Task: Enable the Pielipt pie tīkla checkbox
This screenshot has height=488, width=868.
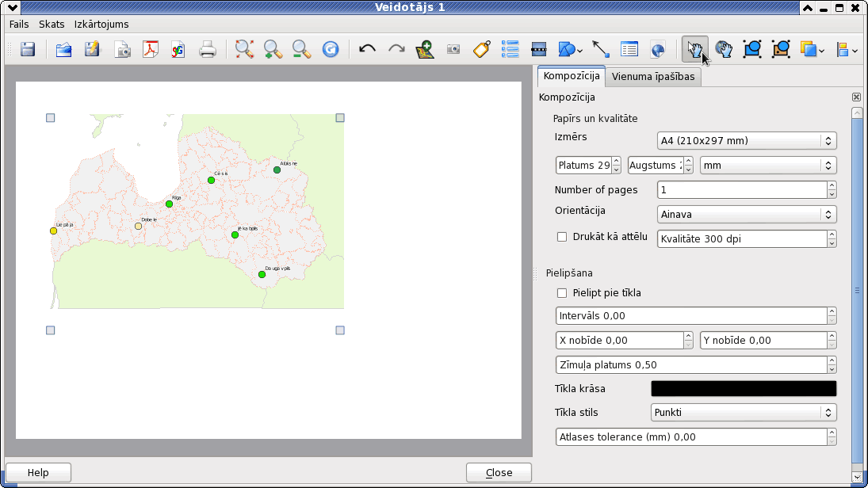Action: click(x=562, y=293)
